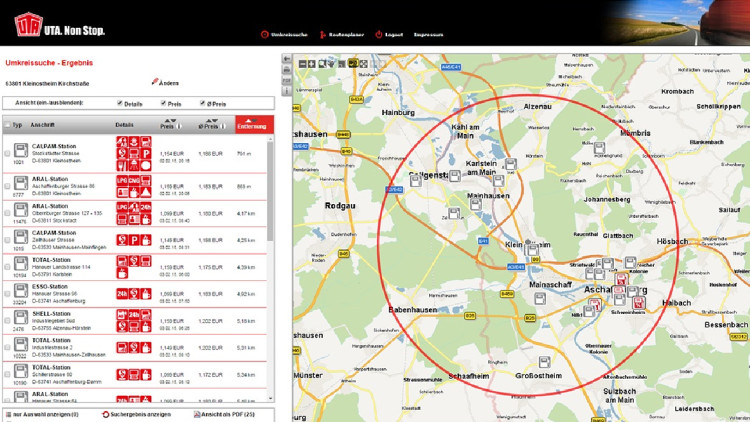Open the SHELL-Station entry
The height and width of the screenshot is (422, 750).
click(x=51, y=313)
